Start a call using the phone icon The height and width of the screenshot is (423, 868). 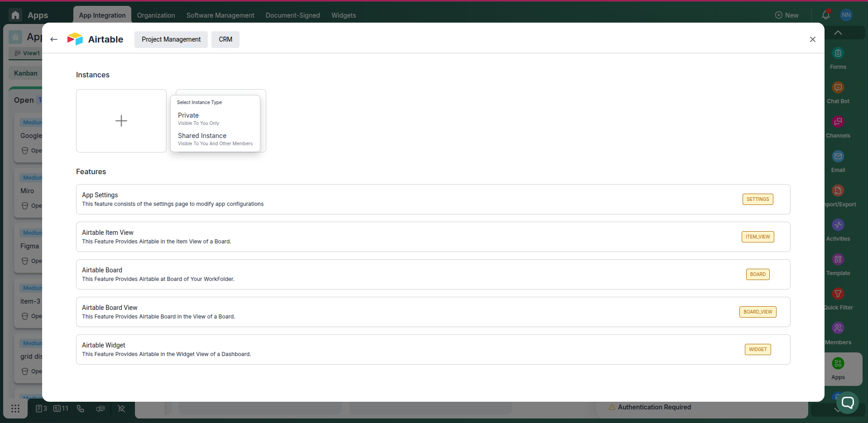(80, 409)
